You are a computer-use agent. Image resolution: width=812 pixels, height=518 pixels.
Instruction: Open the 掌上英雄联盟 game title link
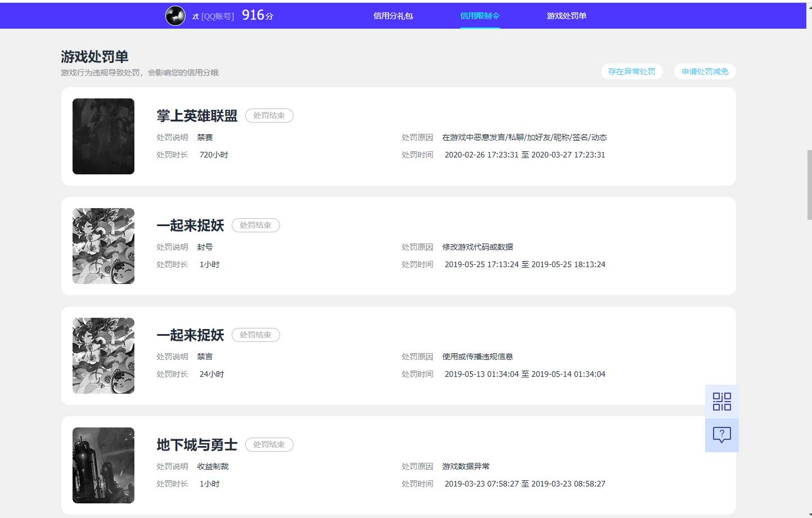197,115
